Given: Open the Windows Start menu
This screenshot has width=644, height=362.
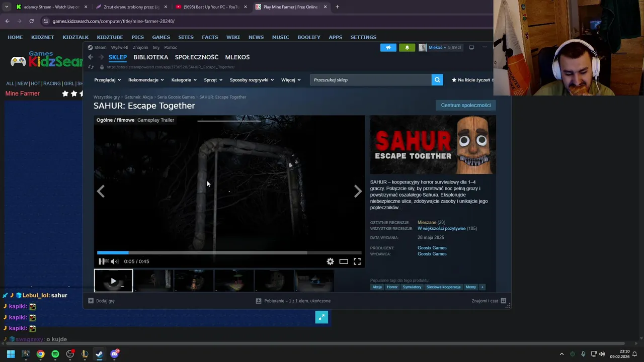Looking at the screenshot, I should (x=11, y=354).
